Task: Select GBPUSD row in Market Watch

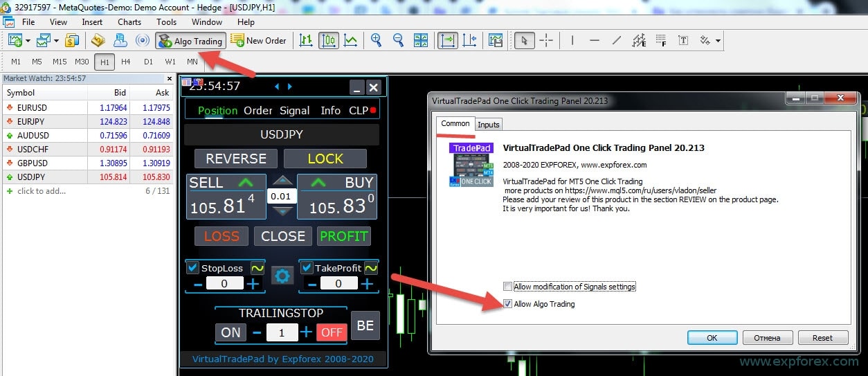Action: pyautogui.click(x=87, y=163)
